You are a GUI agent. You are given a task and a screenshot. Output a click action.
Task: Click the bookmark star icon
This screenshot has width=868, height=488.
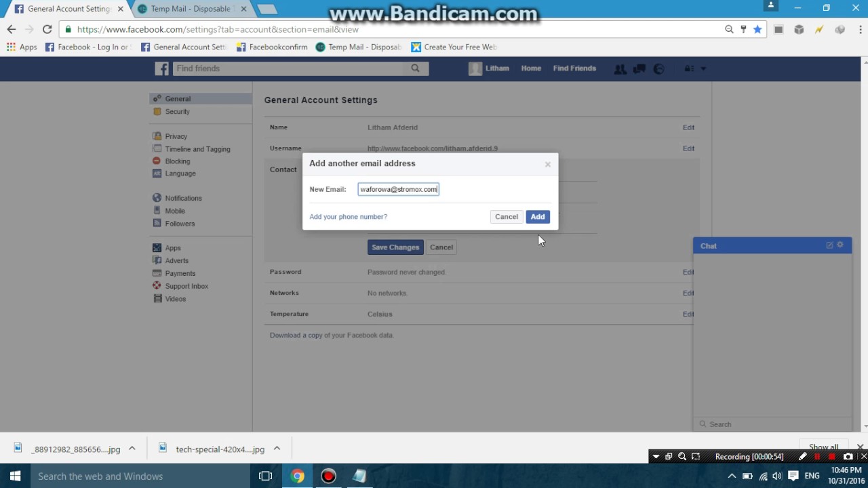[x=757, y=29]
